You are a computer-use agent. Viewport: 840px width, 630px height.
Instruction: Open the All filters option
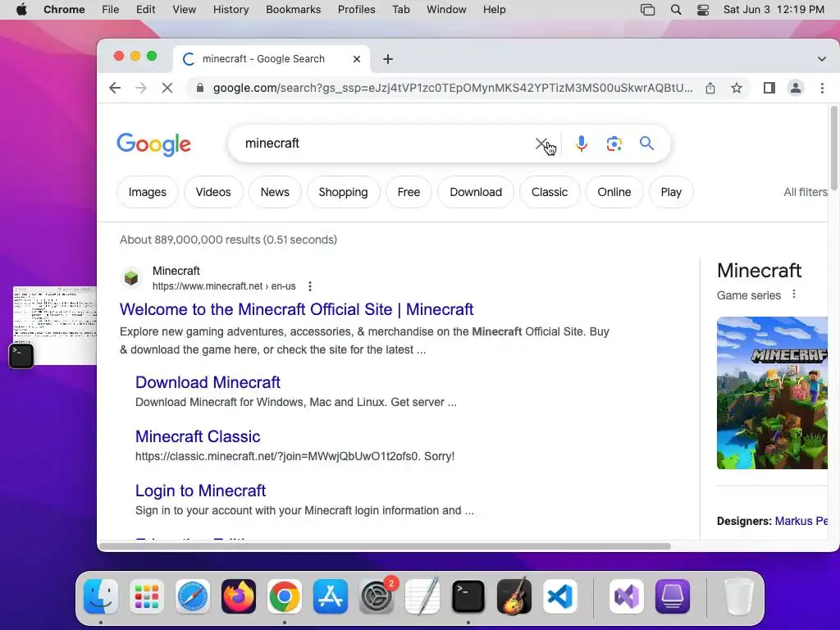point(806,192)
